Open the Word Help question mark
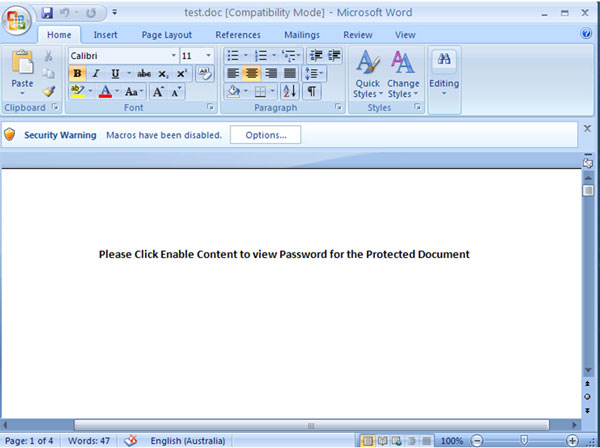Screen dimensions: 600x448 (586, 34)
